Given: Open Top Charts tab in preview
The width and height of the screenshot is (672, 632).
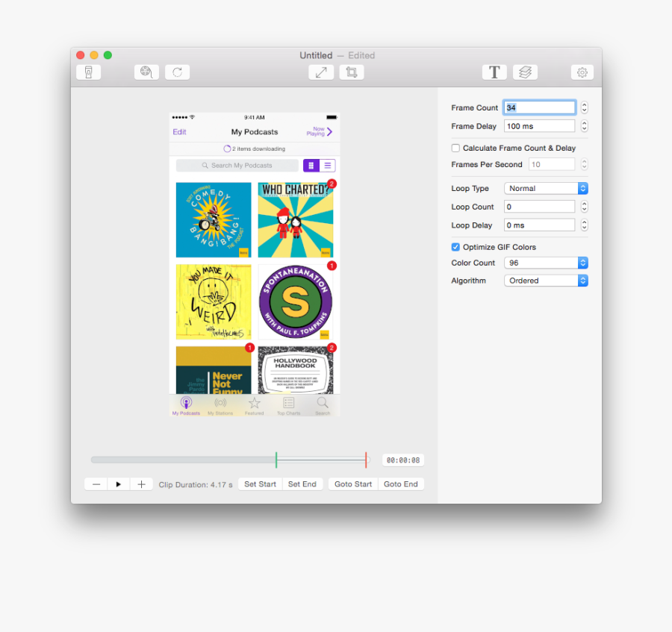Looking at the screenshot, I should pyautogui.click(x=288, y=406).
